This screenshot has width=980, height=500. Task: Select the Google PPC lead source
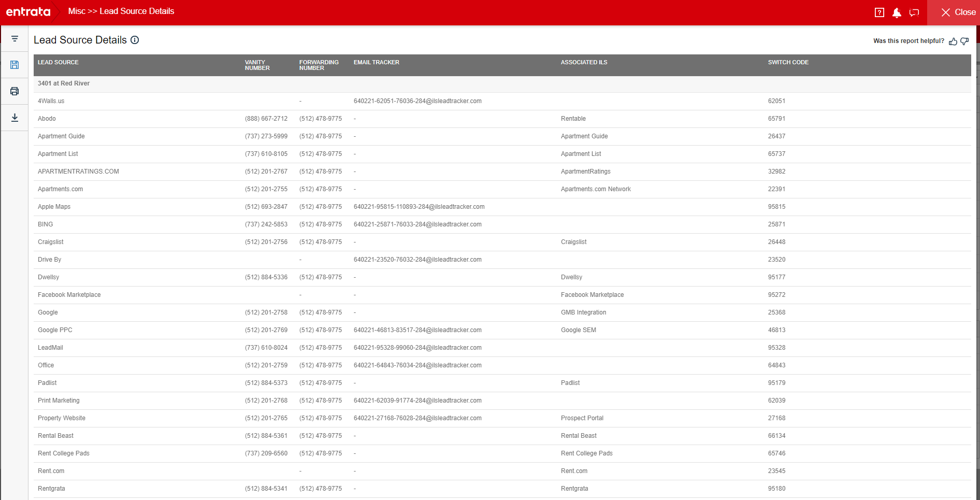[55, 330]
